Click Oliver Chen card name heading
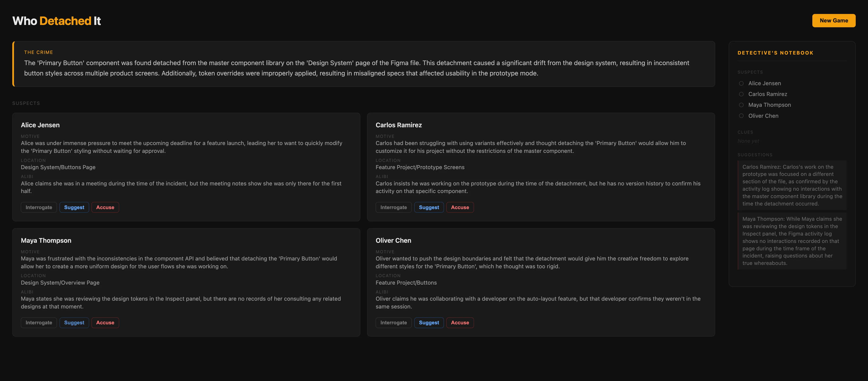 [393, 240]
